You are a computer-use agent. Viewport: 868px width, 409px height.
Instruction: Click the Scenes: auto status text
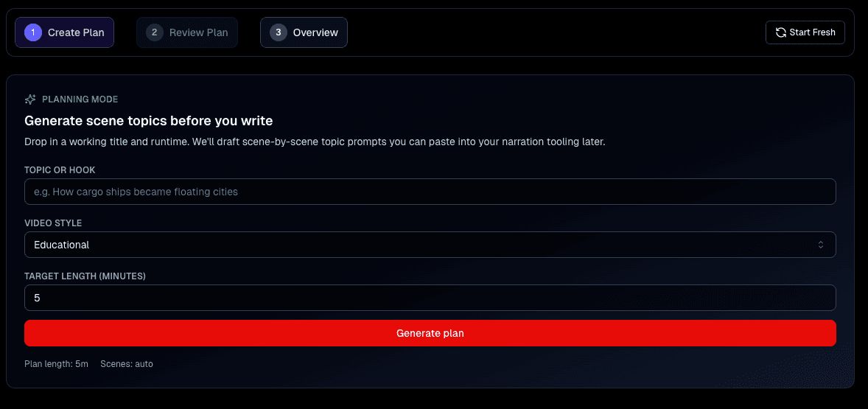[x=127, y=364]
